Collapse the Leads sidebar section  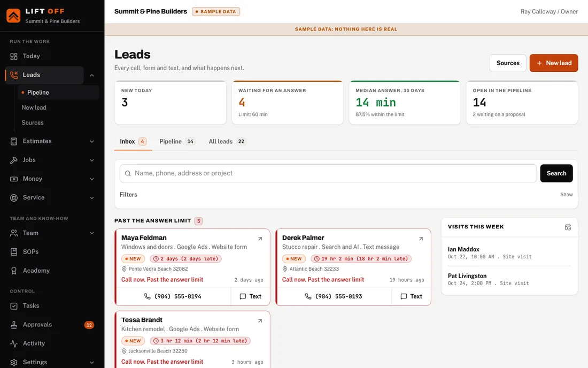click(x=92, y=75)
